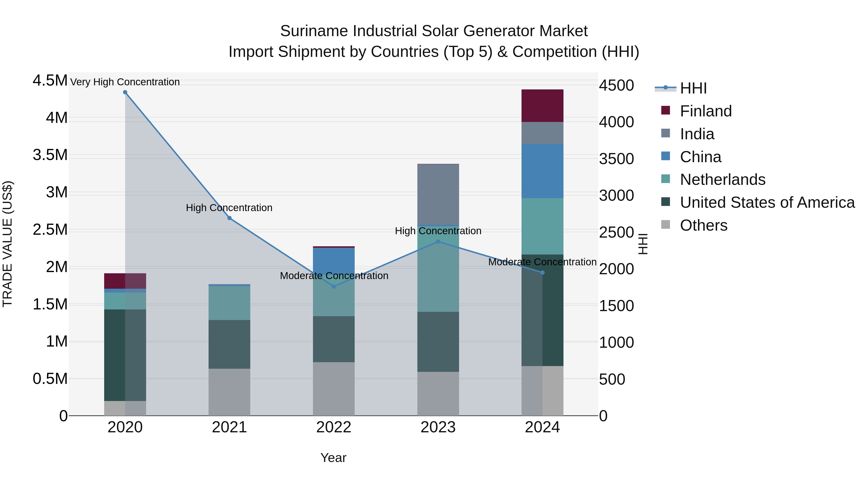This screenshot has height=488, width=868.
Task: Click the 2000 right axis tick
Action: 616,269
